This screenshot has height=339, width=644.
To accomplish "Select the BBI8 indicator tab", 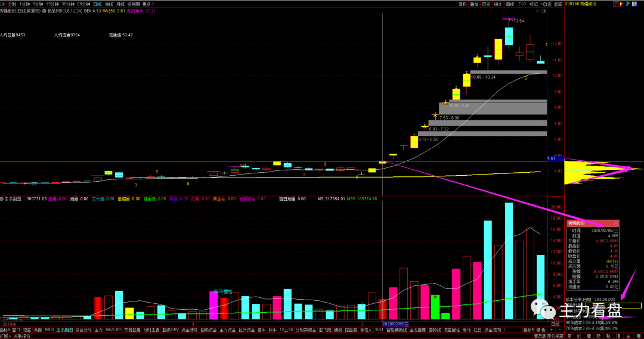I will (x=49, y=330).
